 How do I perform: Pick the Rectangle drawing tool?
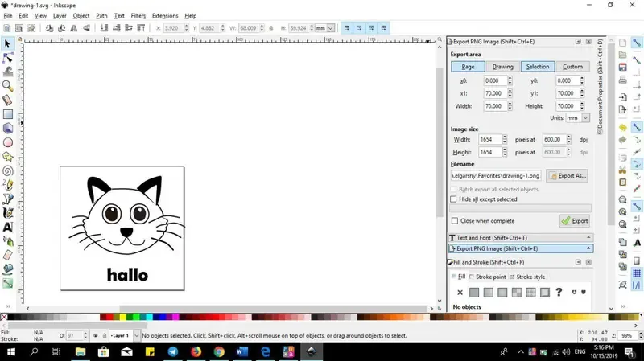click(8, 114)
